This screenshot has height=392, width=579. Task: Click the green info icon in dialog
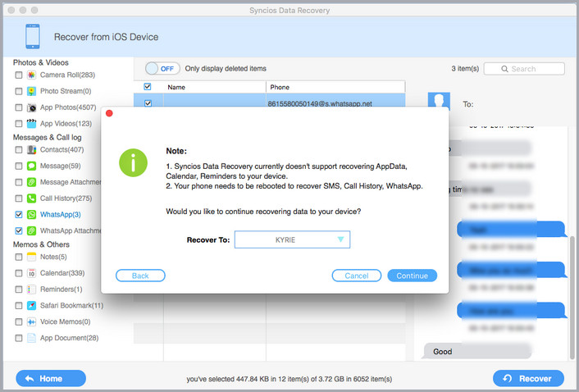pos(133,162)
